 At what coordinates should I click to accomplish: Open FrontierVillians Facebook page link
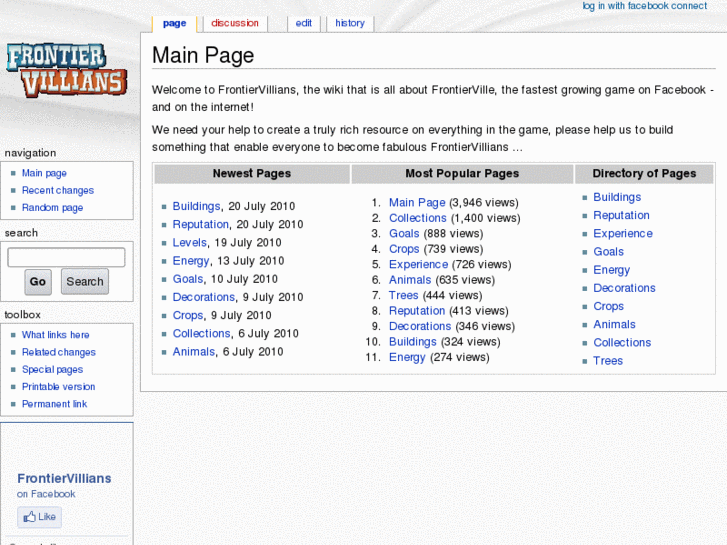click(x=64, y=478)
